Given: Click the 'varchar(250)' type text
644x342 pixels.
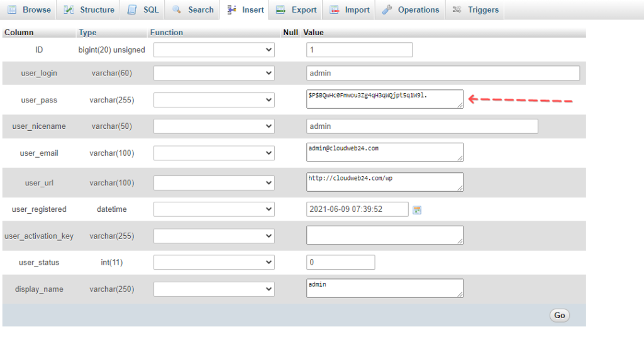Looking at the screenshot, I should pyautogui.click(x=112, y=289).
